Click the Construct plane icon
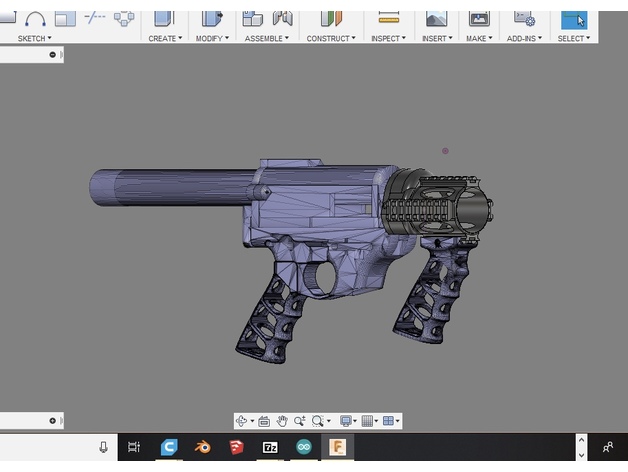 [x=330, y=18]
